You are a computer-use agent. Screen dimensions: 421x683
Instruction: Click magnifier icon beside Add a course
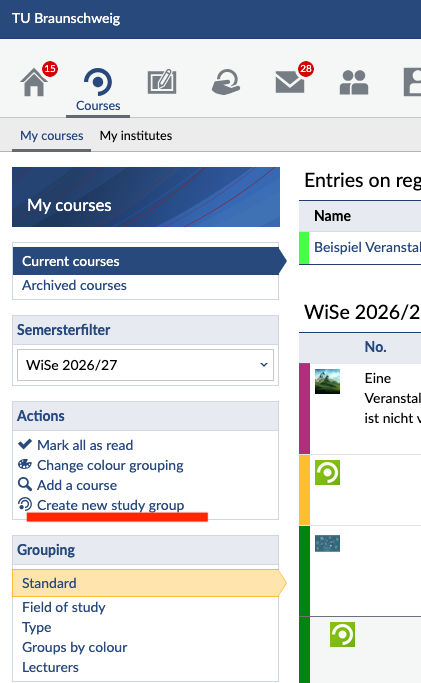25,484
